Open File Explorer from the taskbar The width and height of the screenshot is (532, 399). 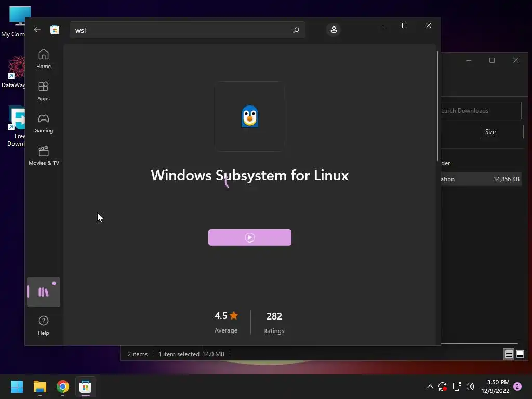pyautogui.click(x=39, y=387)
